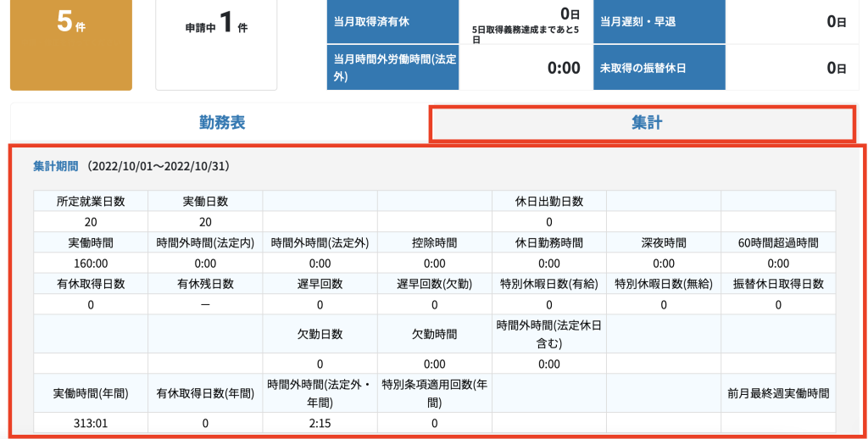Click the 当月時間外労働時間(法定外) label
Image resolution: width=868 pixels, height=439 pixels.
pos(392,67)
